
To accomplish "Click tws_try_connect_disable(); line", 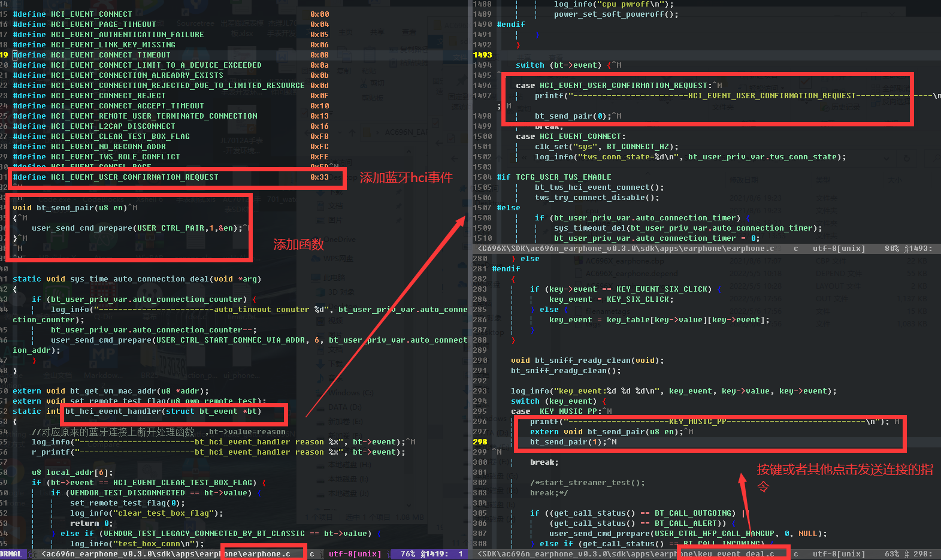I will (597, 198).
